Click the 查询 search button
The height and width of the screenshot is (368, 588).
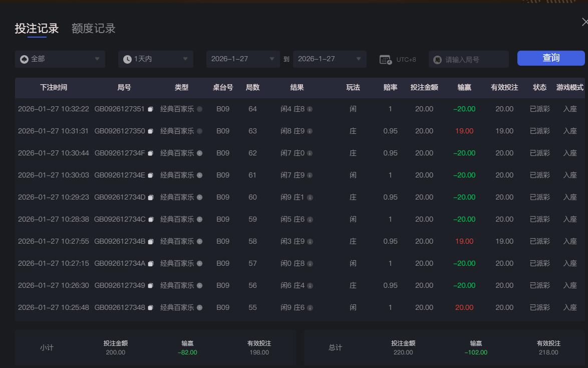point(550,58)
